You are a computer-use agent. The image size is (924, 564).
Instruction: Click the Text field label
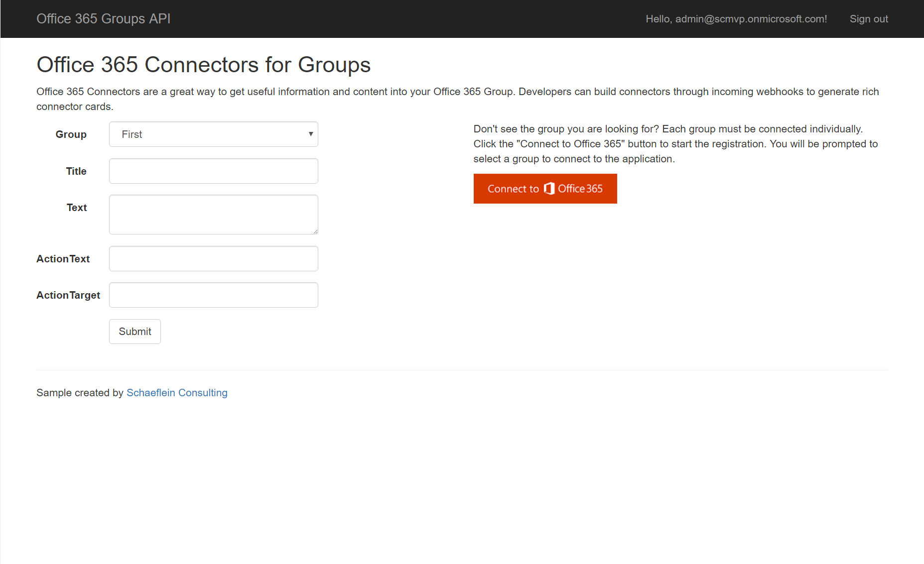(x=77, y=208)
